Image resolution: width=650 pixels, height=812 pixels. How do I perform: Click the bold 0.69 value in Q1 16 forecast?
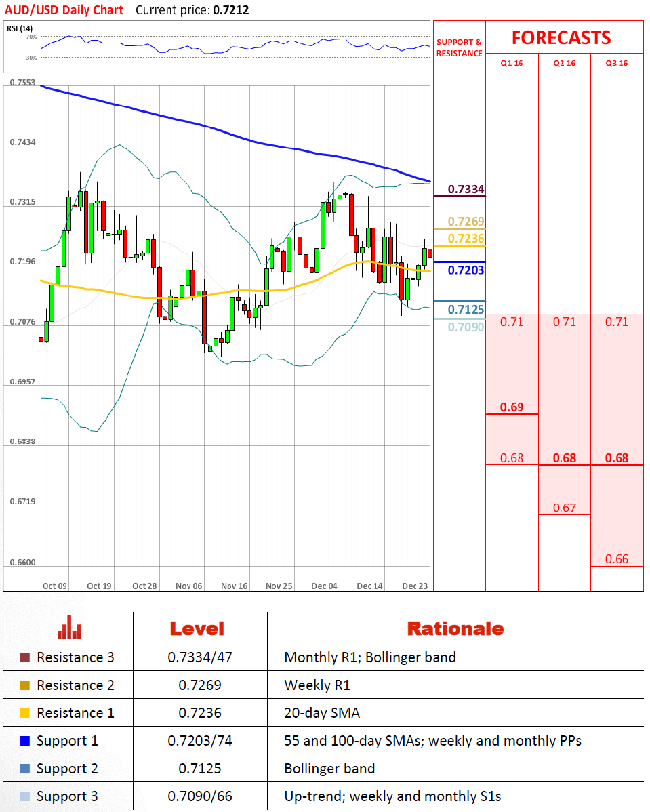512,407
